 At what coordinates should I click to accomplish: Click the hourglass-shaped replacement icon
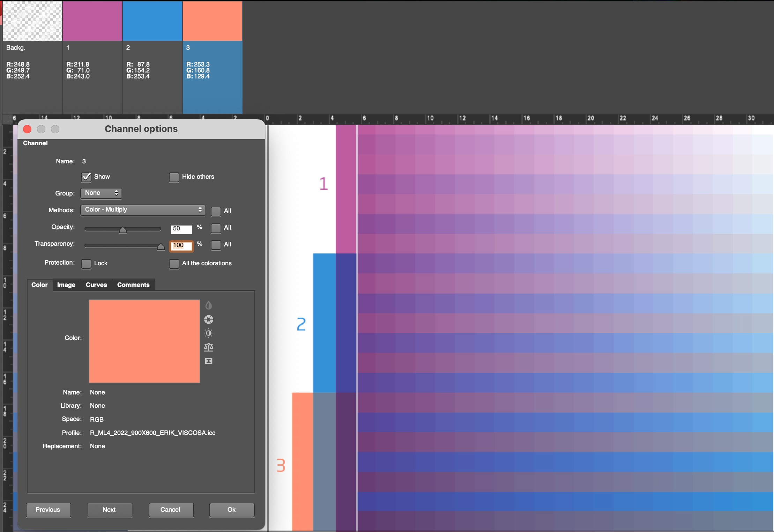point(208,361)
